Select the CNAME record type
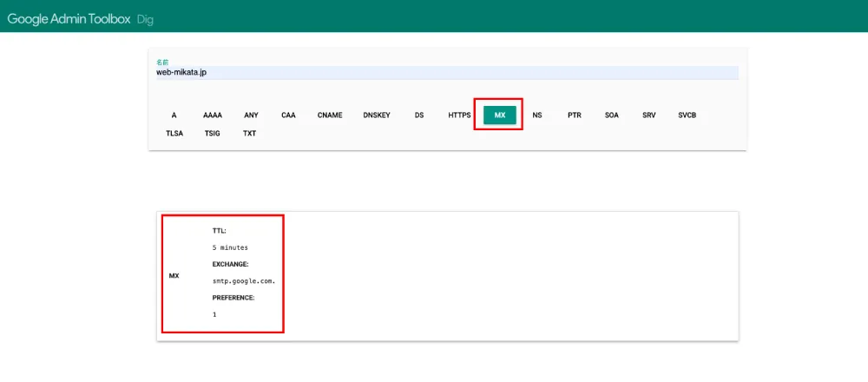868x382 pixels. [330, 115]
